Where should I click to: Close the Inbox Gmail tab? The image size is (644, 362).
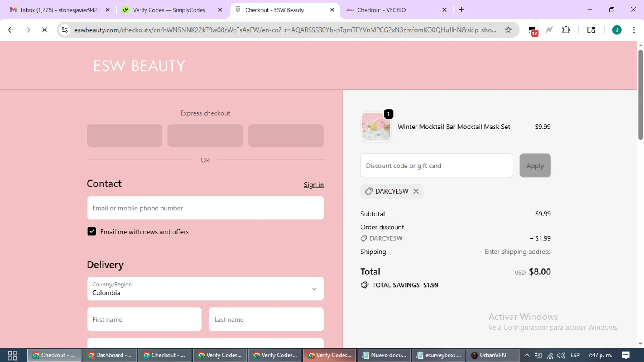(108, 10)
